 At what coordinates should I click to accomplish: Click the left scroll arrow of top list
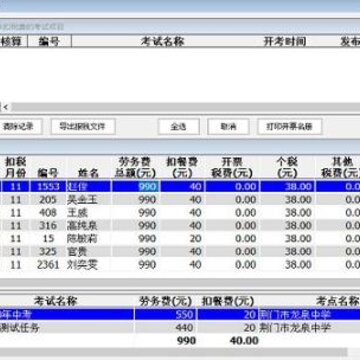pyautogui.click(x=5, y=107)
